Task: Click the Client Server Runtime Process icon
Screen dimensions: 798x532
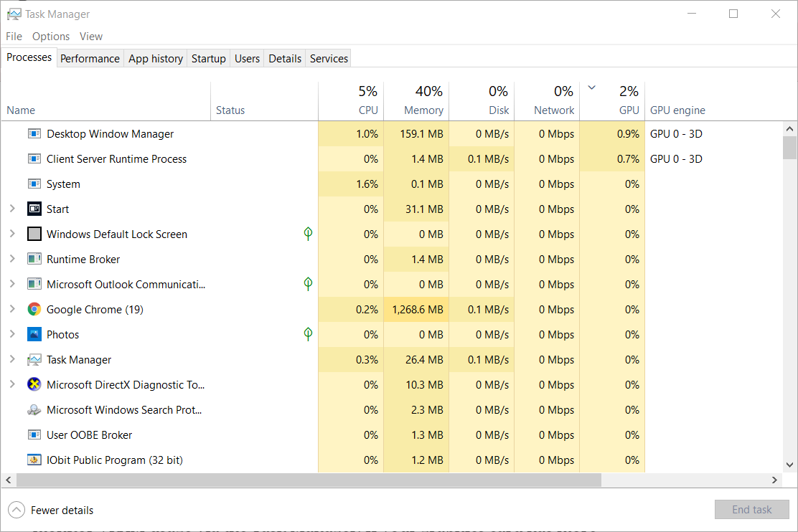Action: tap(34, 158)
